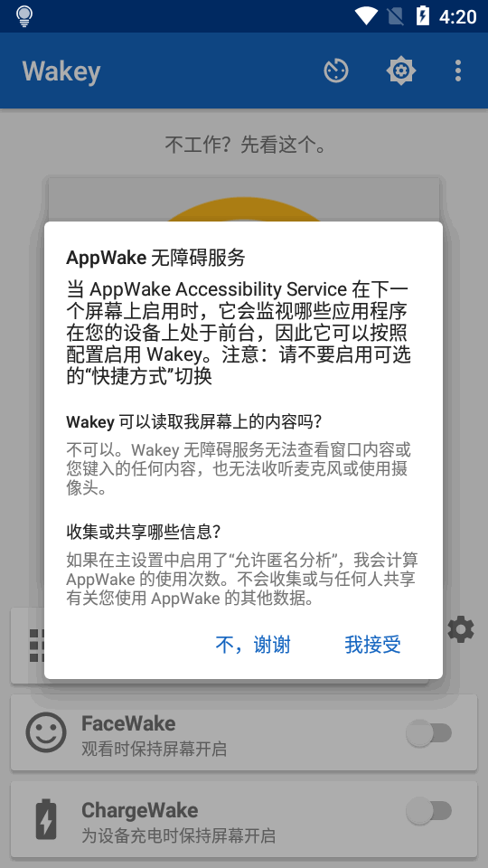Open the brightness settings gear icon
488x868 pixels.
pyautogui.click(x=400, y=71)
